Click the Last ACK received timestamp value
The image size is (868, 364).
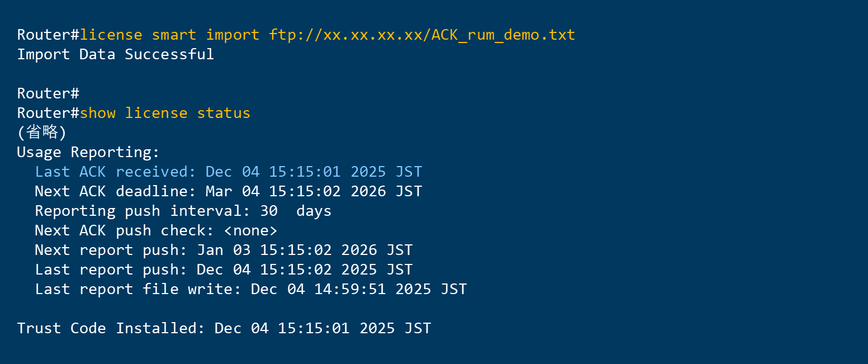pyautogui.click(x=314, y=172)
